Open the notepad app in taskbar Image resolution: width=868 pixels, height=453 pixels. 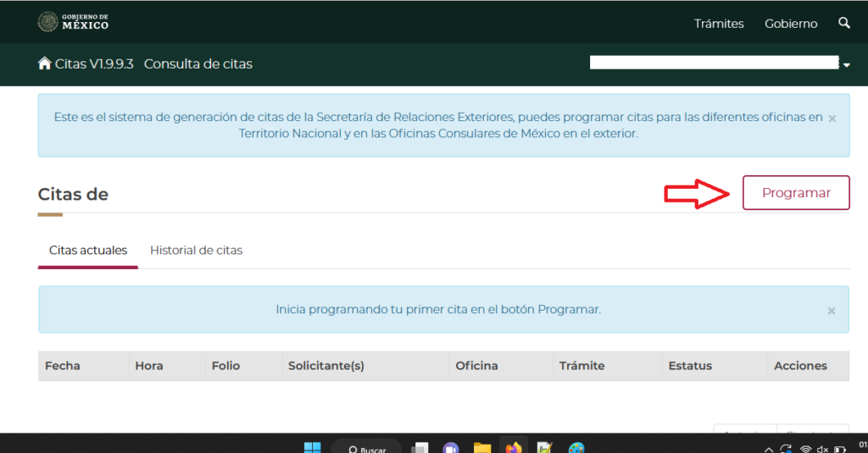545,447
